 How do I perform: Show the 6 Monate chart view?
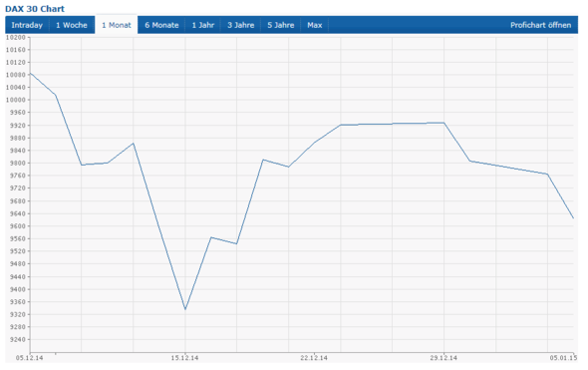161,25
